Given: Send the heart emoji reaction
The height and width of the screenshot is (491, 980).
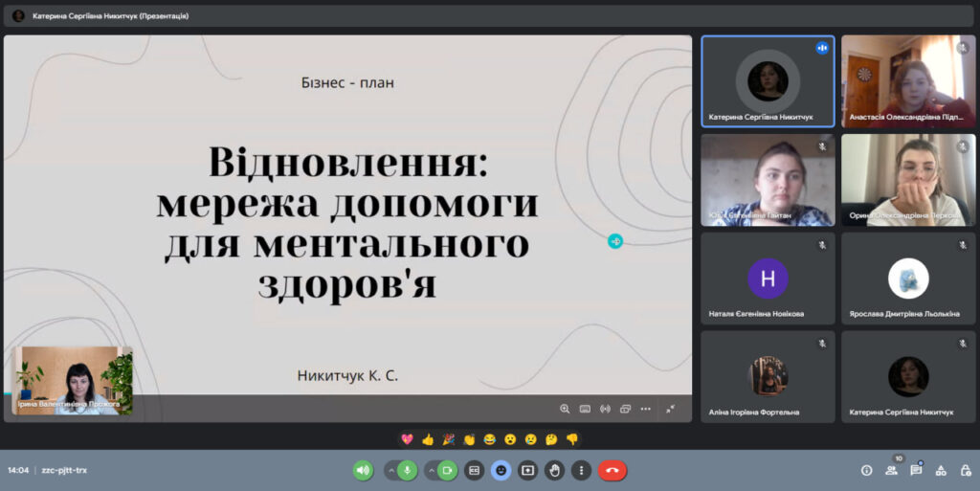Looking at the screenshot, I should (x=407, y=439).
